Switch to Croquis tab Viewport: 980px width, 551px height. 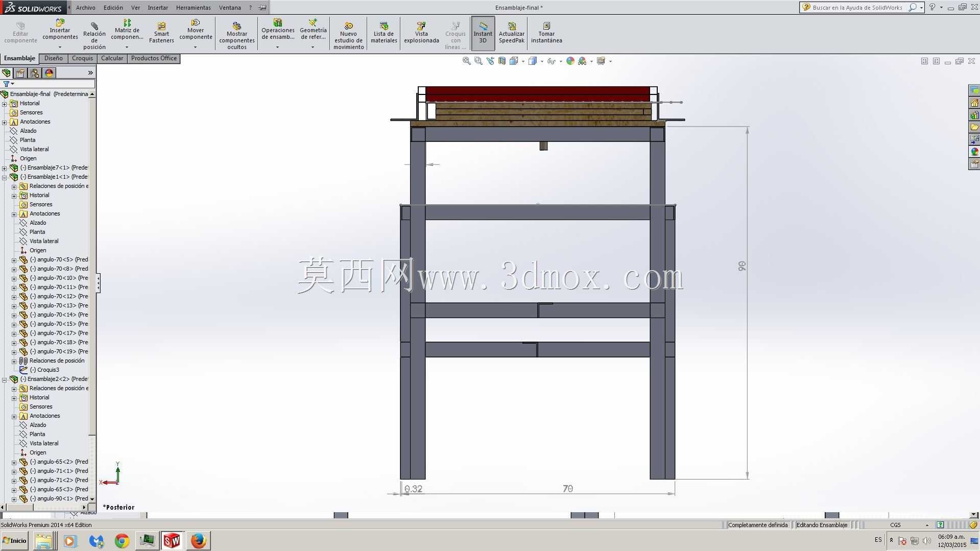click(x=82, y=58)
